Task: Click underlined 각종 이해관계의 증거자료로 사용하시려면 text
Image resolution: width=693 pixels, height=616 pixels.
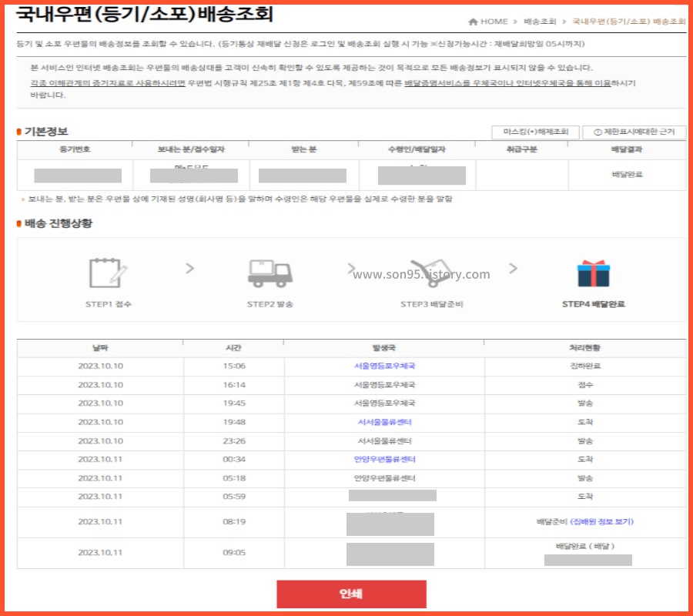Action: [x=108, y=83]
